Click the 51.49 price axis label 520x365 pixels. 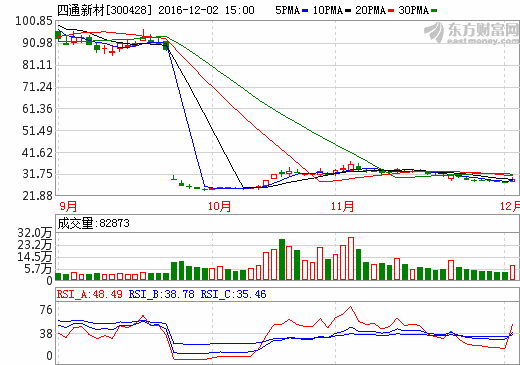coord(37,131)
